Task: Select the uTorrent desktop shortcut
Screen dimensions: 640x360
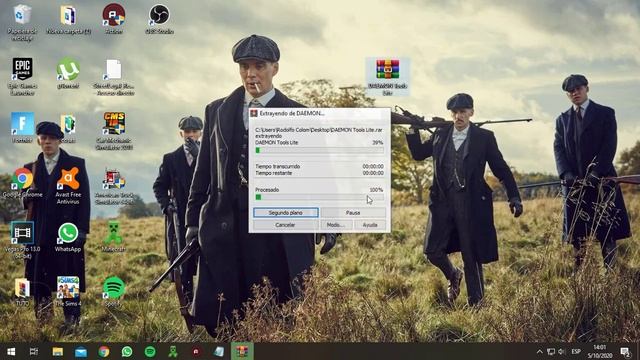Action: pos(68,73)
